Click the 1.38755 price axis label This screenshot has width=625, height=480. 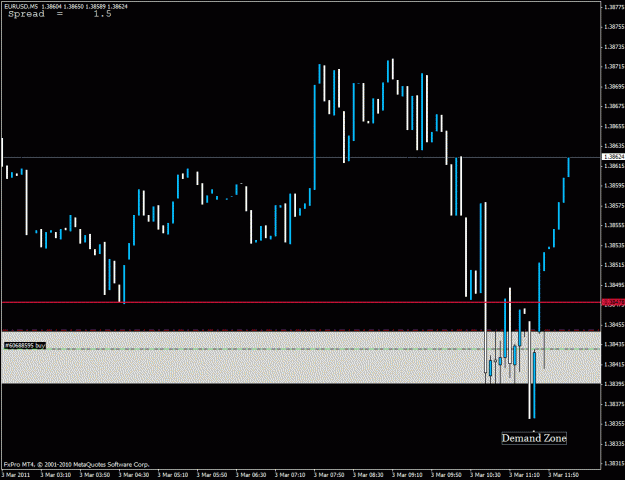point(614,27)
